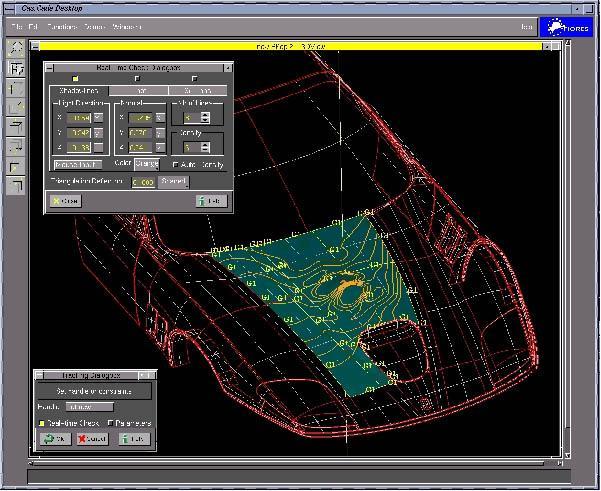The width and height of the screenshot is (601, 491).
Task: Pick the third tool icon in left toolbar
Action: 16,88
